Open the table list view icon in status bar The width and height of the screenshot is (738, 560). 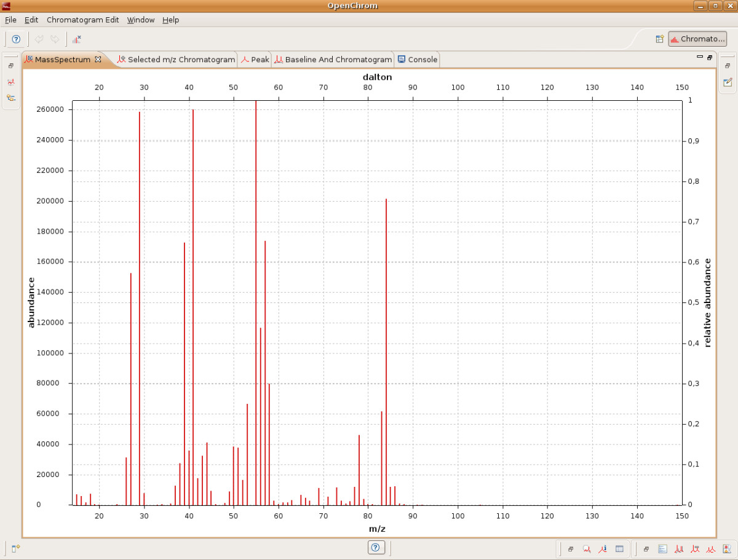[619, 549]
